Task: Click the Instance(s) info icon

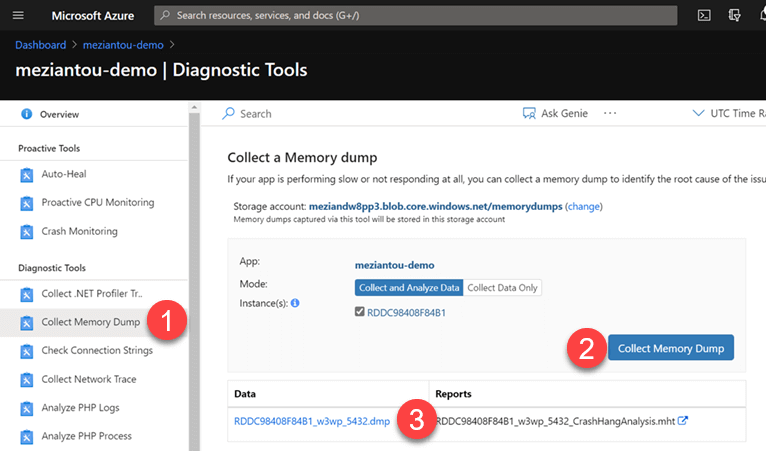Action: tap(295, 302)
